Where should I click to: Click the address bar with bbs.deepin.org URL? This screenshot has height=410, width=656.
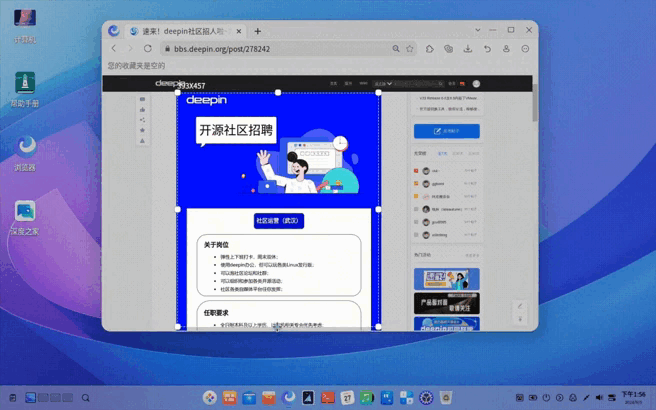289,49
